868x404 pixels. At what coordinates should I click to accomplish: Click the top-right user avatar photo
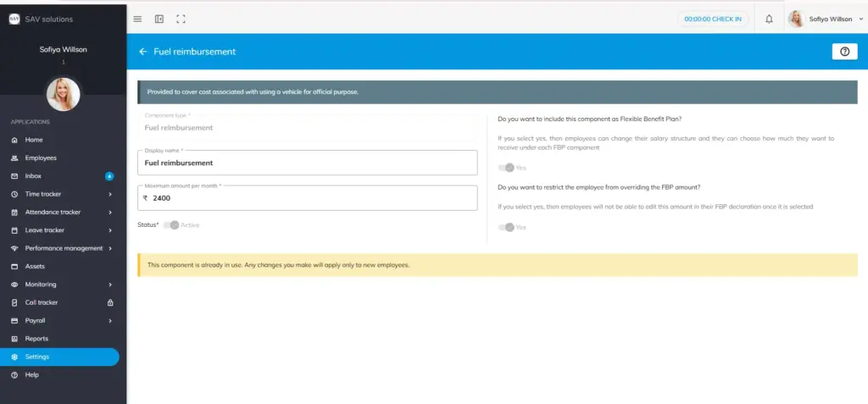pyautogui.click(x=796, y=19)
